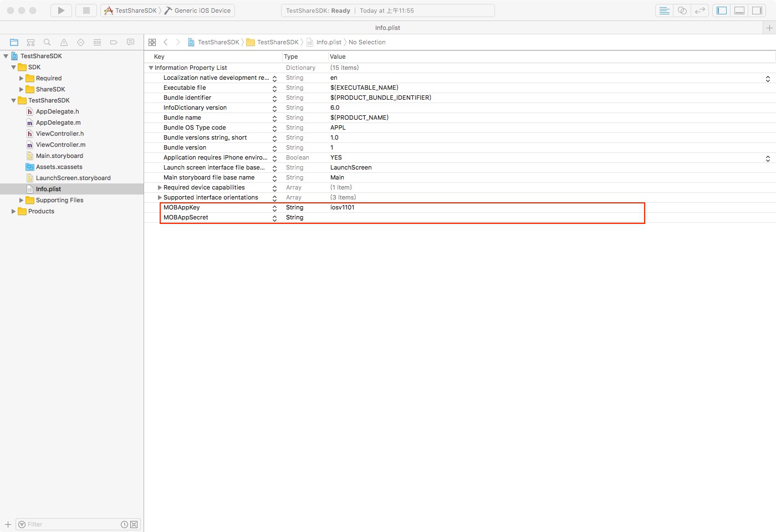Expand the ShareSDK folder
The image size is (776, 532).
21,89
